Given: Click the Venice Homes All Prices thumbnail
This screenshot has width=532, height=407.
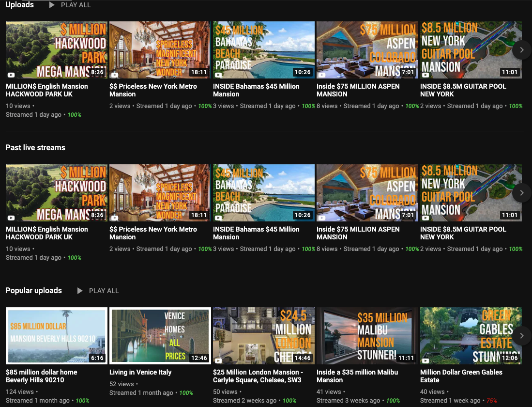Looking at the screenshot, I should click(160, 336).
